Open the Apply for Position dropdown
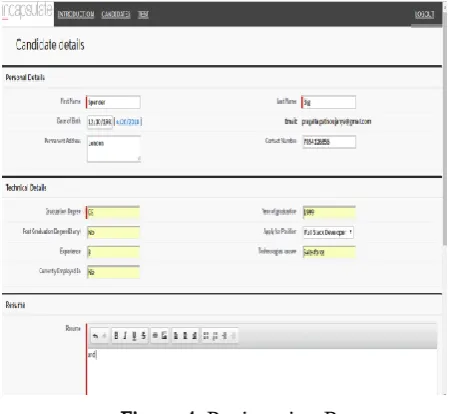449x414 pixels. click(328, 232)
